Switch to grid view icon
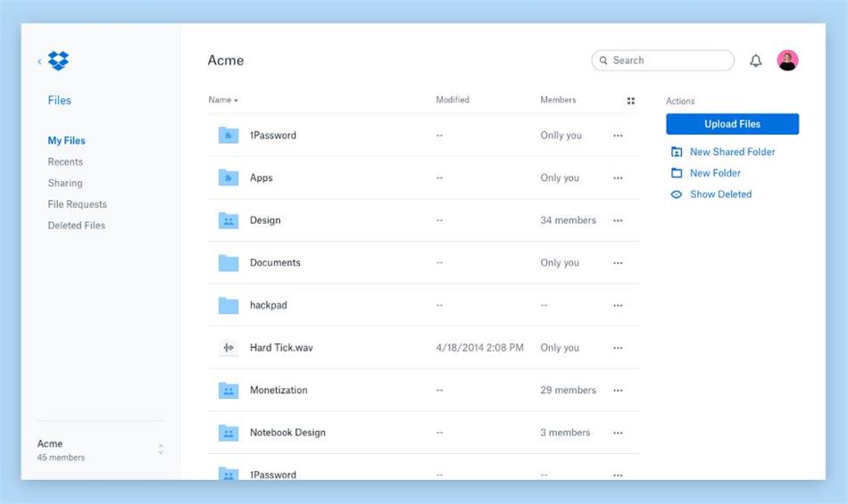The width and height of the screenshot is (848, 504). coord(631,101)
